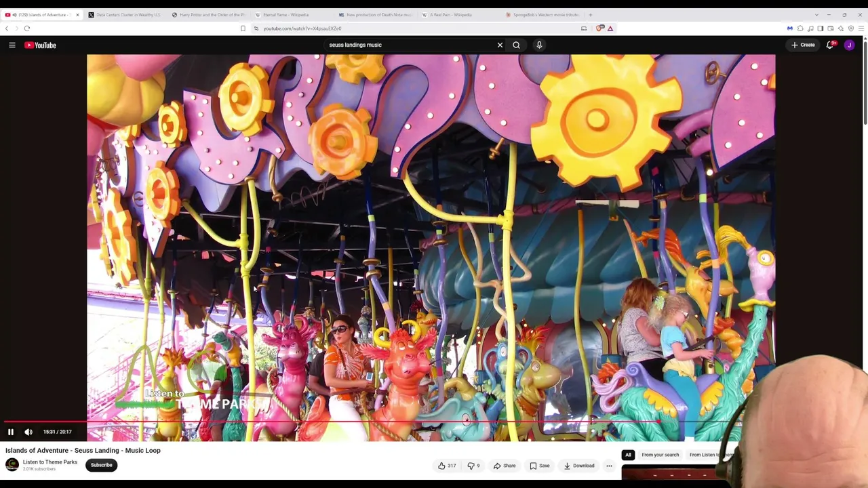Switch to the Harry Potter tab
Screen dimensions: 868x488
pos(209,15)
